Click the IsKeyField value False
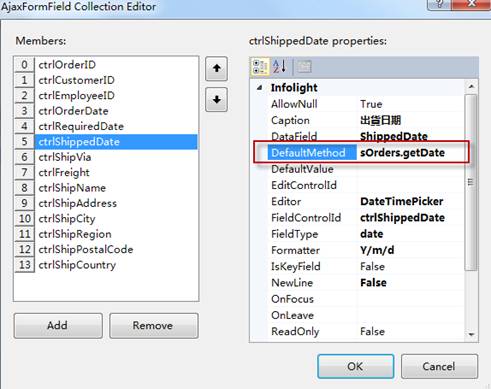Viewport: 491px width, 389px height. pyautogui.click(x=372, y=266)
